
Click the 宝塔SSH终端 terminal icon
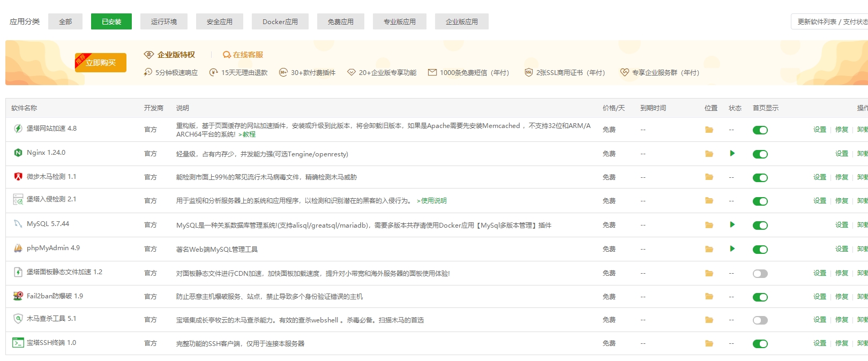point(18,342)
